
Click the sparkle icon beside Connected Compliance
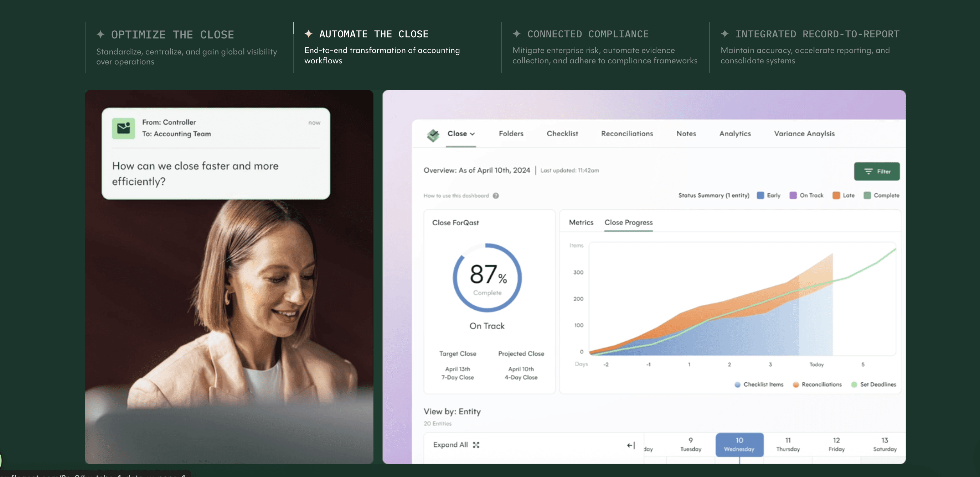[x=516, y=34]
